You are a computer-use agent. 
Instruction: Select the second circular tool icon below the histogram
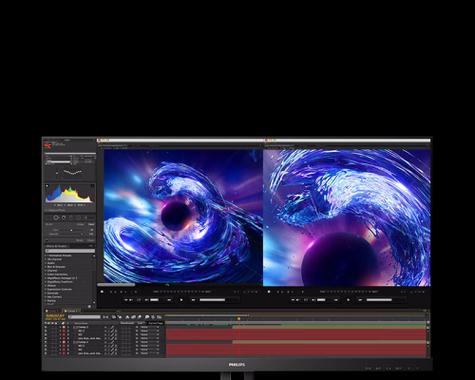64,218
